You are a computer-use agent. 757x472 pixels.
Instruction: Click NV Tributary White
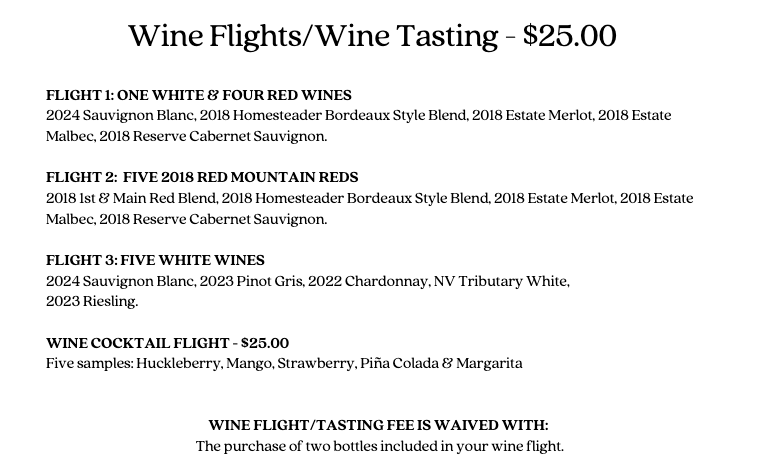tap(502, 281)
